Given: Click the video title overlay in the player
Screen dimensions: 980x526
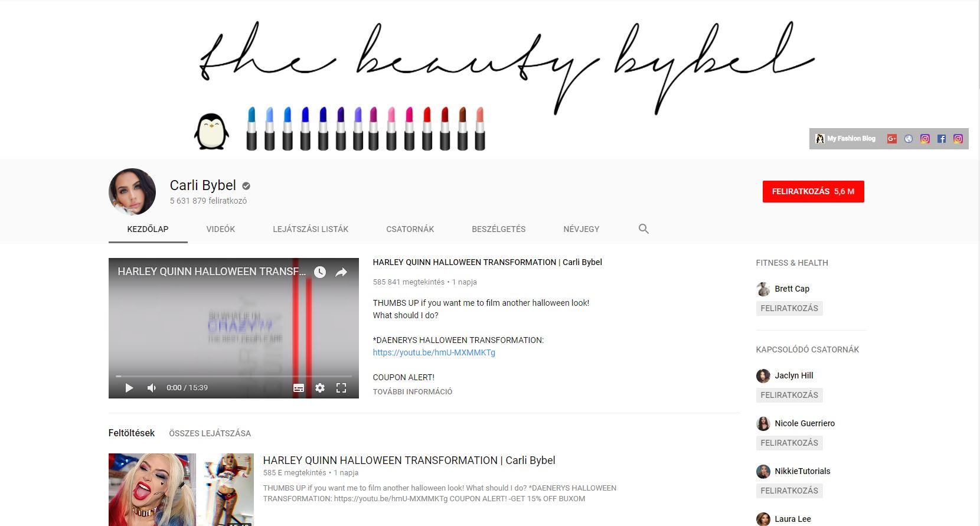Looking at the screenshot, I should pos(212,272).
